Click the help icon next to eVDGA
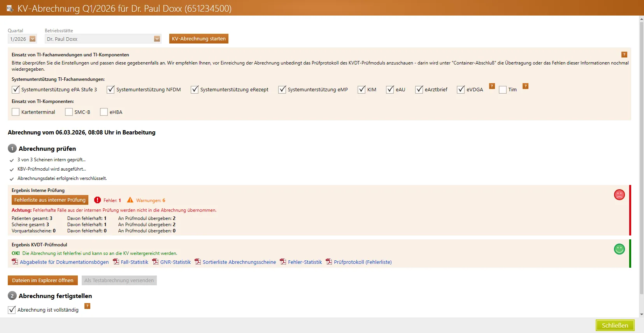Screen dimensions: 644x333 click(492, 86)
